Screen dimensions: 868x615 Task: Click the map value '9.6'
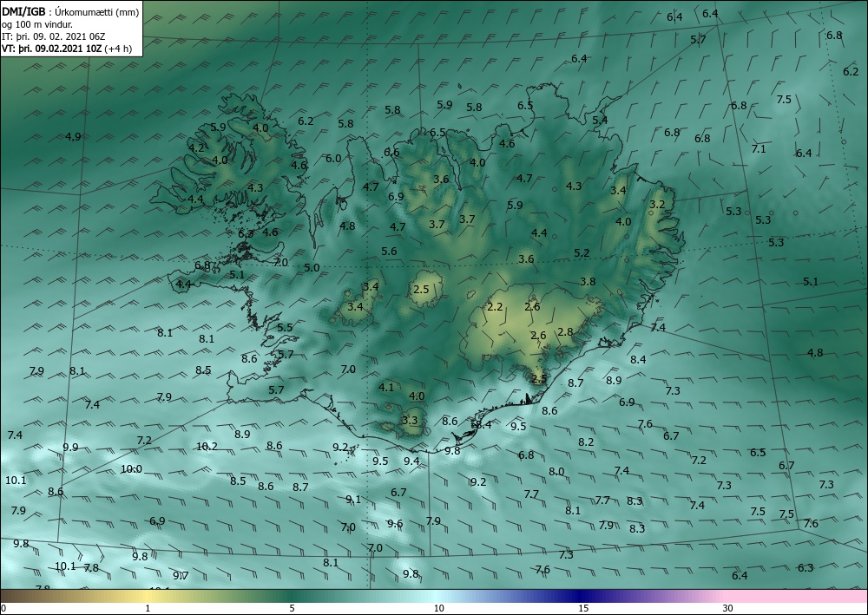point(395,523)
